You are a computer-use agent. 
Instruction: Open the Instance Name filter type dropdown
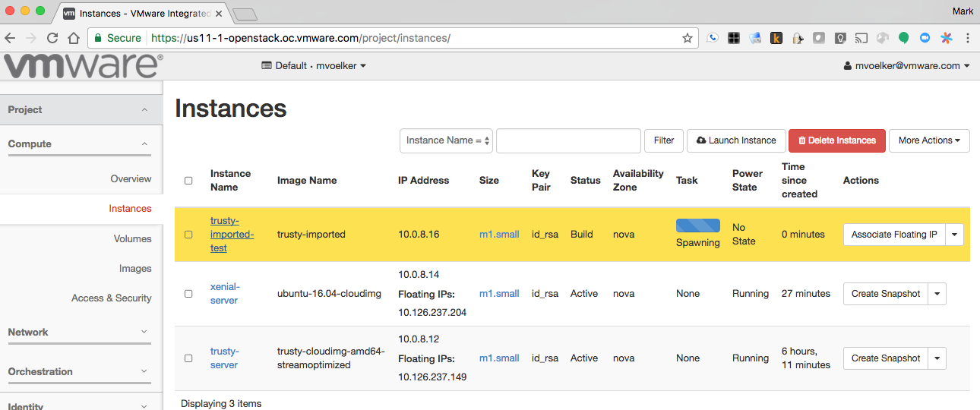(447, 140)
